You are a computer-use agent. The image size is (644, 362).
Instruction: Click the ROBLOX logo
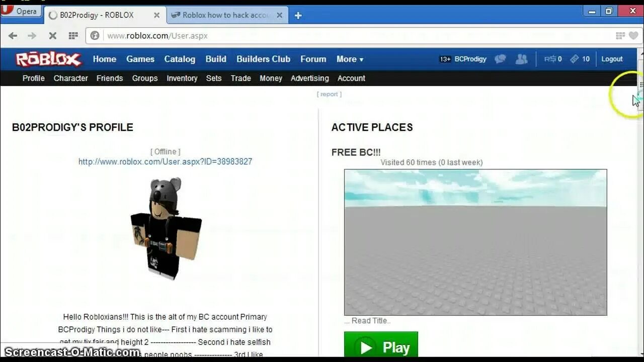pos(48,59)
